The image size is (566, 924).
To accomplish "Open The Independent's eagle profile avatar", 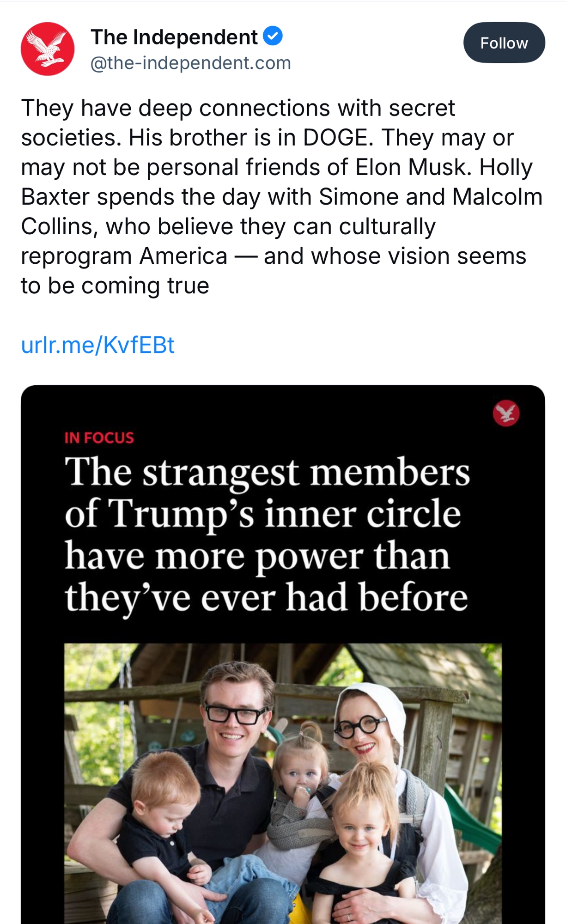I will pos(48,49).
